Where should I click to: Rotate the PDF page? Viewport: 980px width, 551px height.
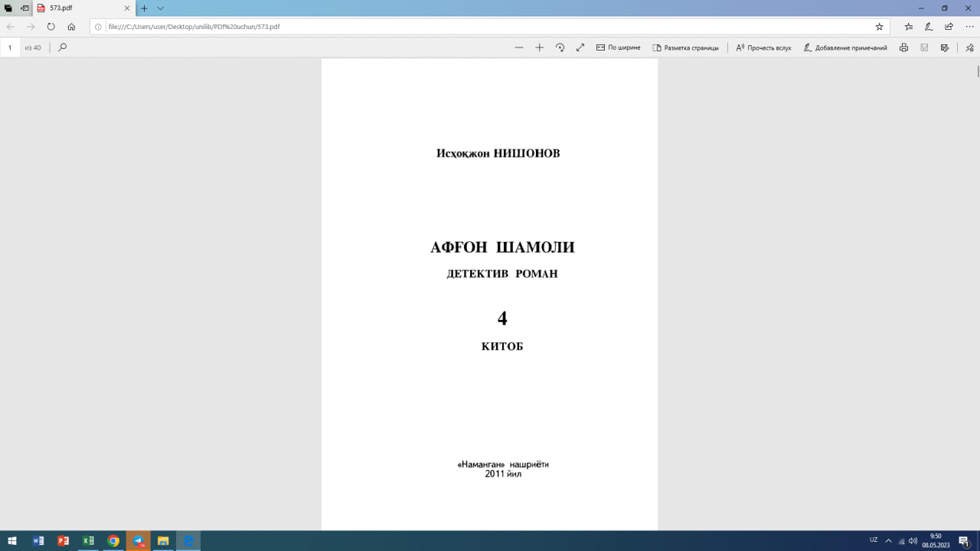(x=560, y=47)
